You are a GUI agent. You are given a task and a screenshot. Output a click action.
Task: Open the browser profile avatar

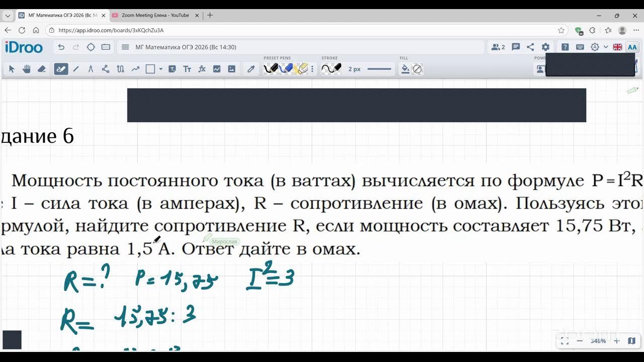pyautogui.click(x=622, y=30)
